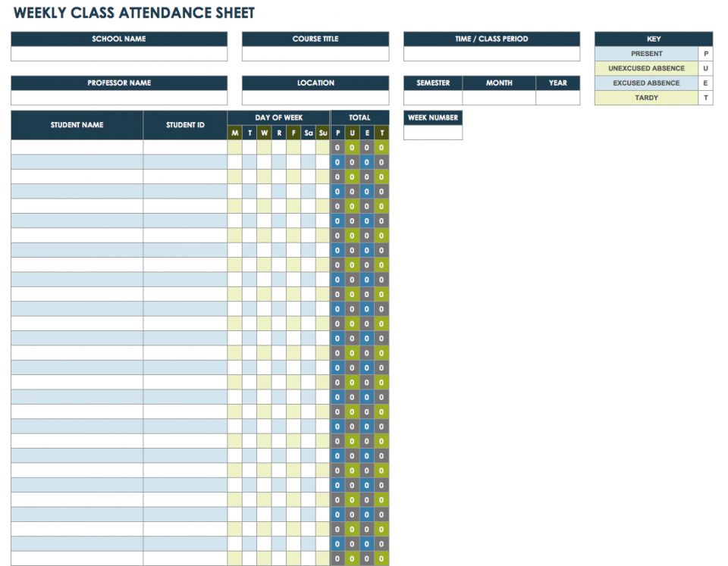
Task: Click the W (Wednesday) day column header
Action: coord(264,133)
